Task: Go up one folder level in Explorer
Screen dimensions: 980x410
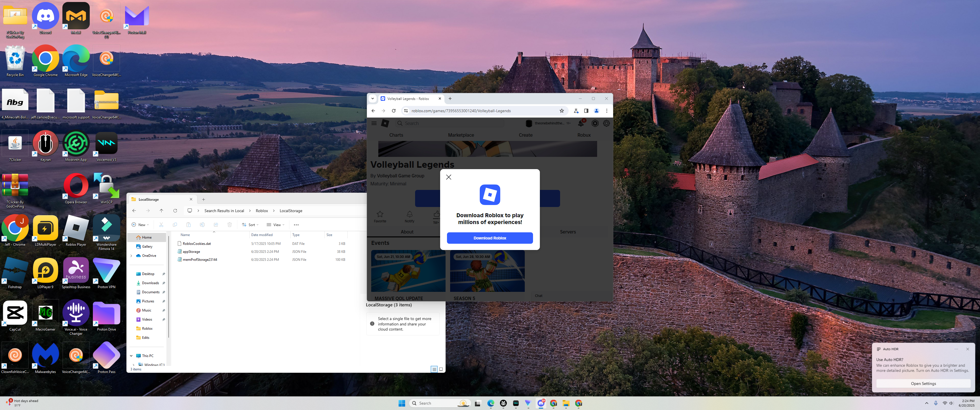Action: [161, 211]
